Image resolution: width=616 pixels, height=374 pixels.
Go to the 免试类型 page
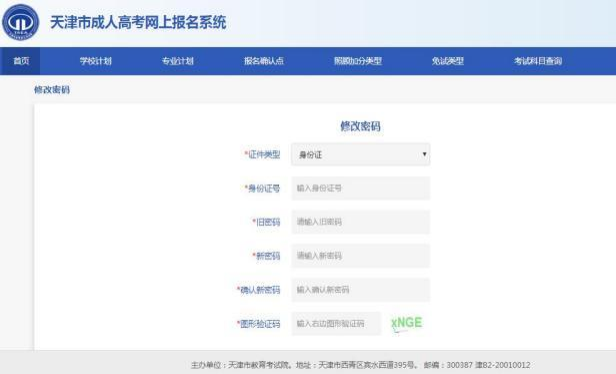(x=447, y=61)
